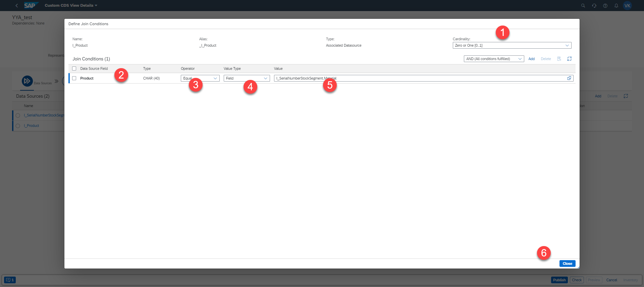This screenshot has height=287, width=644.
Task: Click the double chevron after Data Sources
Action: pyautogui.click(x=56, y=81)
